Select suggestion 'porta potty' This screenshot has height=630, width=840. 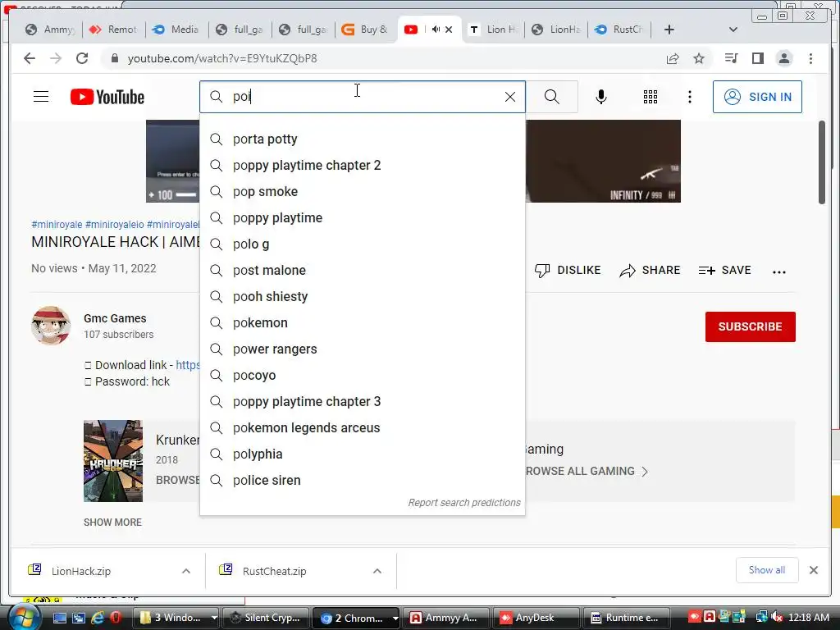coord(362,139)
